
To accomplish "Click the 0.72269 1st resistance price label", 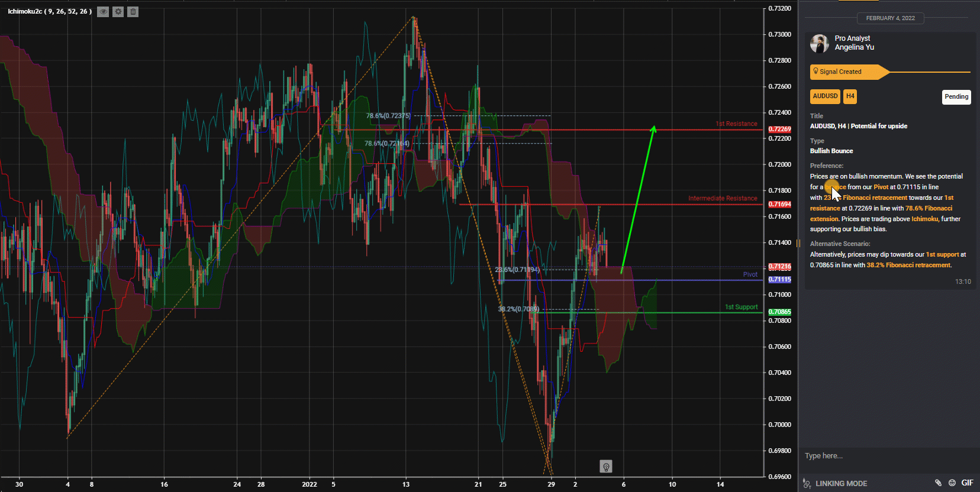I will click(x=779, y=129).
